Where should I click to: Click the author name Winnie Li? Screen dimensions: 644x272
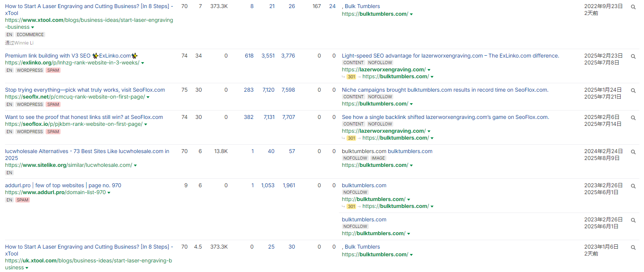pos(24,43)
